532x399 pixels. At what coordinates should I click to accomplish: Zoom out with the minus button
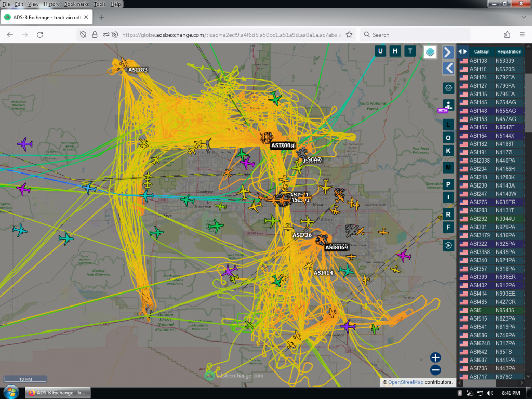(x=435, y=370)
